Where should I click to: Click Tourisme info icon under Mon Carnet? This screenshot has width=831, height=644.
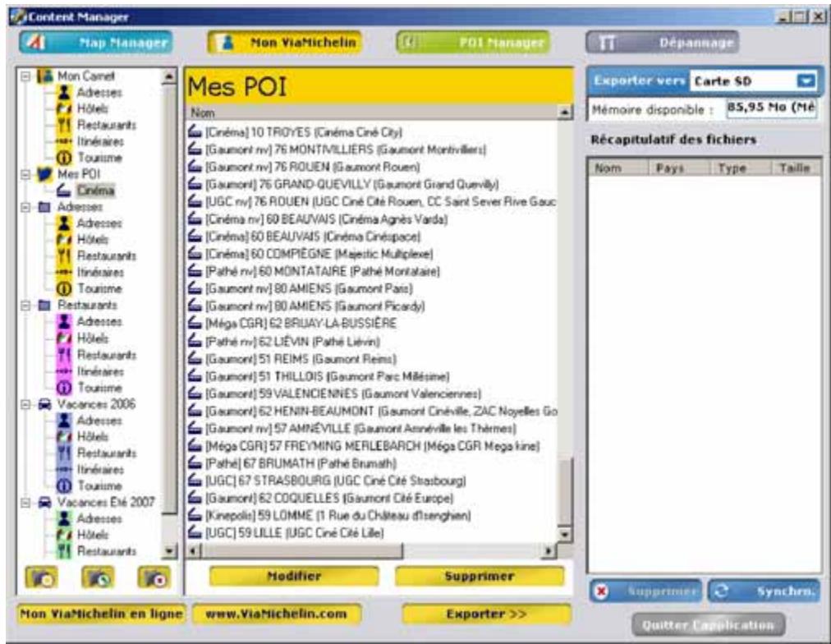(x=64, y=158)
